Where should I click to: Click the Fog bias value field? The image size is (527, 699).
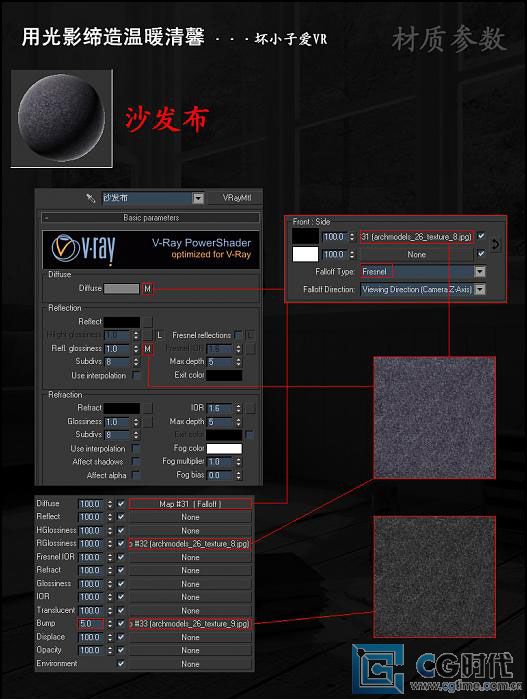click(x=220, y=475)
